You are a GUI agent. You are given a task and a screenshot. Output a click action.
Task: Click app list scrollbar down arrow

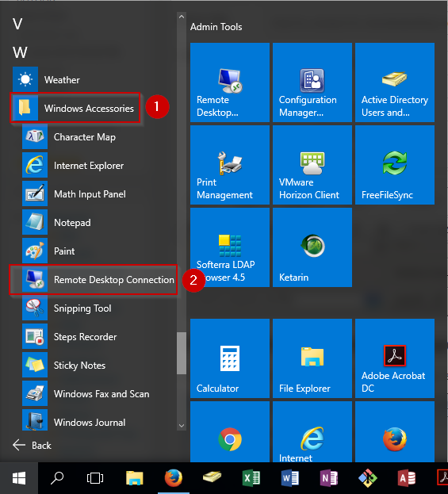point(182,426)
